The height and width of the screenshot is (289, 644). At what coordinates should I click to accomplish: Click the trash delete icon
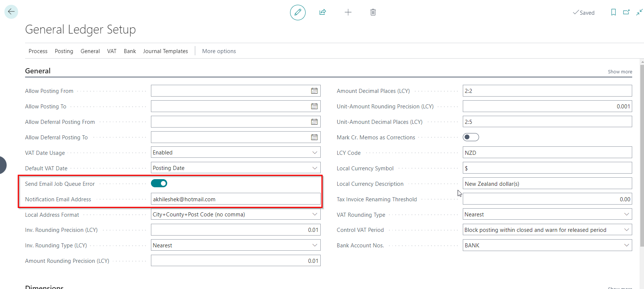373,13
